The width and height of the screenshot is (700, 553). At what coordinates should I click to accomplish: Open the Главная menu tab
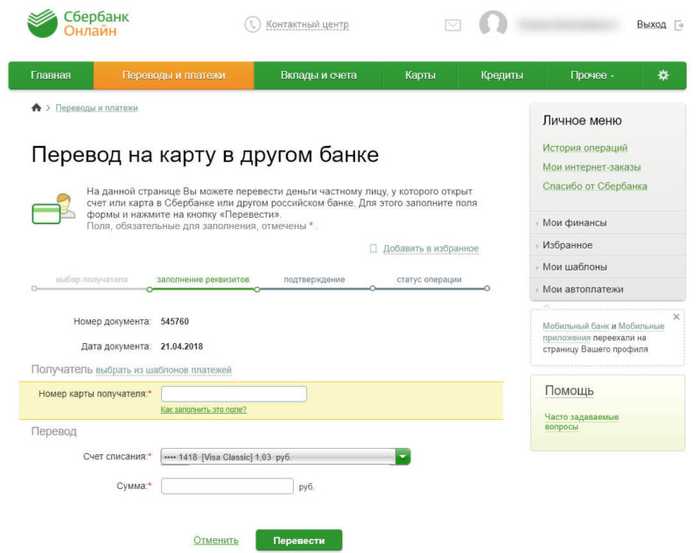coord(51,75)
